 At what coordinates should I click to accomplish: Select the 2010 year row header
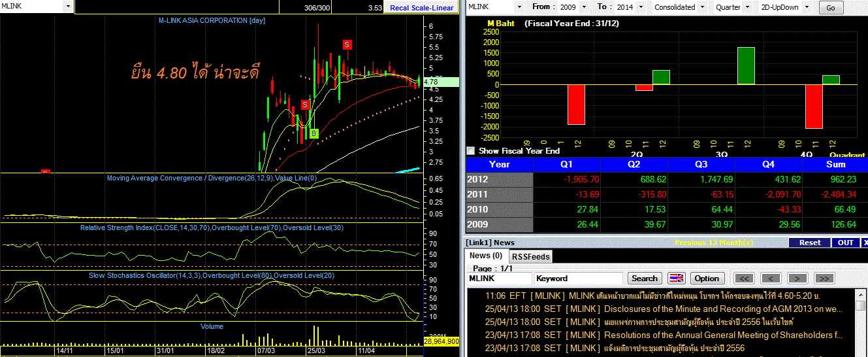click(x=499, y=209)
